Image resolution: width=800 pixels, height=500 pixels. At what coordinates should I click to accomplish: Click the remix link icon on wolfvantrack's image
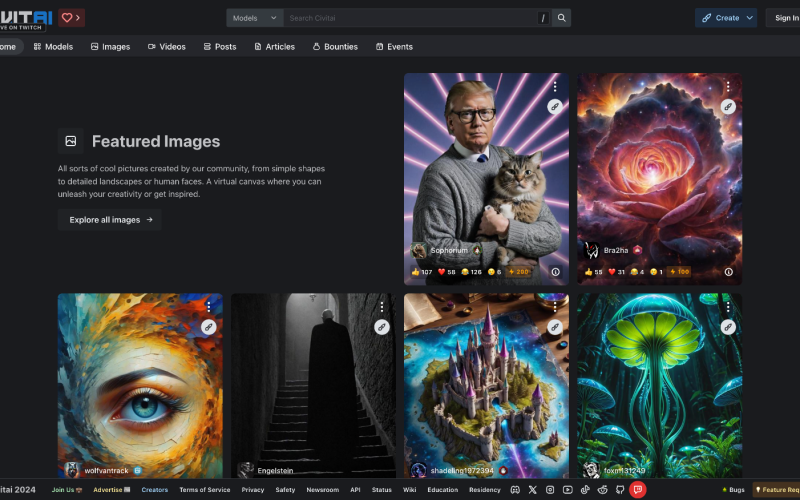coord(209,327)
